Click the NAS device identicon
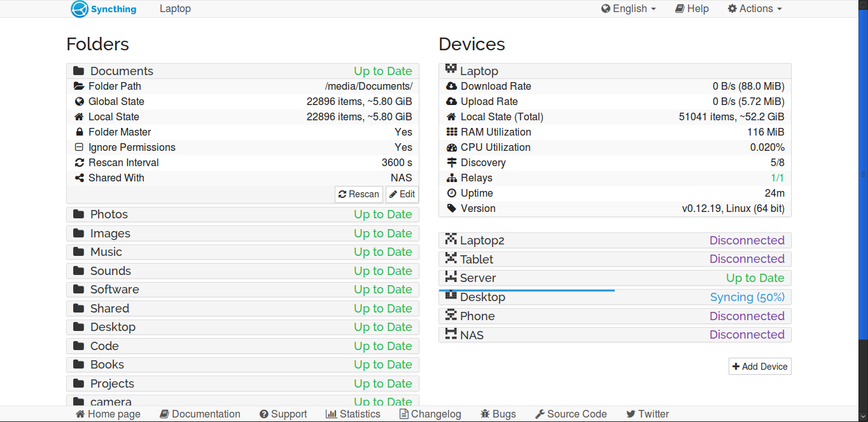This screenshot has height=422, width=868. pyautogui.click(x=451, y=334)
